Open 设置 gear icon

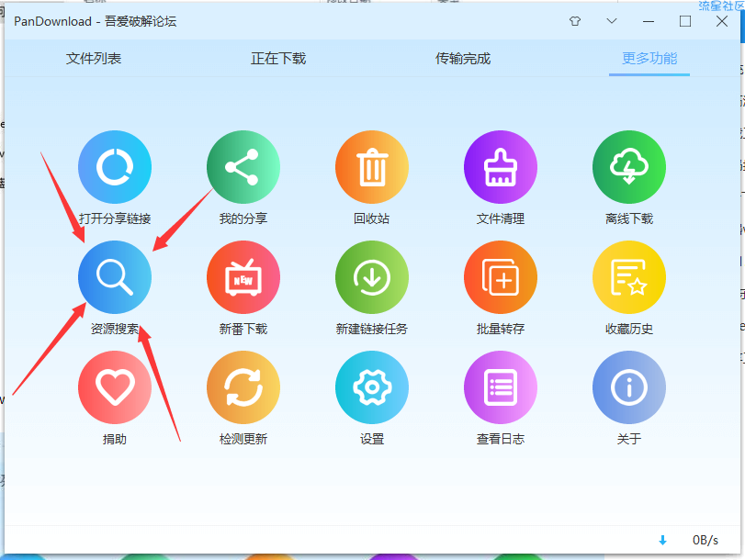[x=372, y=387]
